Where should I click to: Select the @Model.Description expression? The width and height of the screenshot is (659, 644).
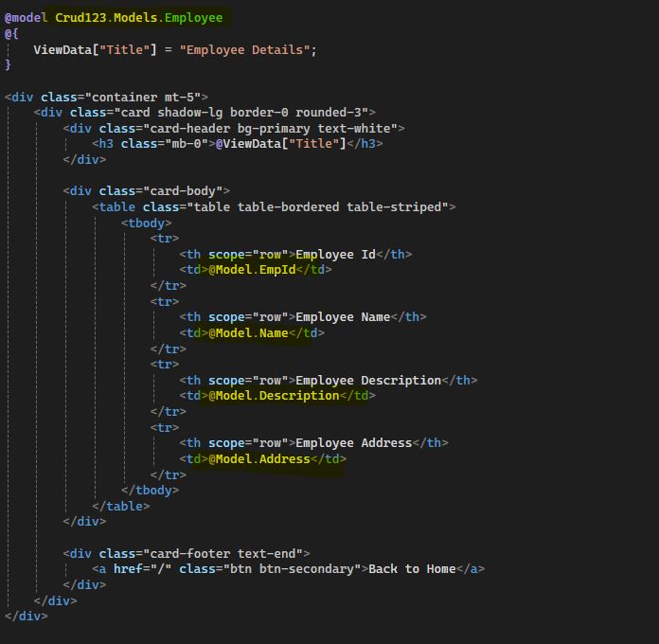274,396
